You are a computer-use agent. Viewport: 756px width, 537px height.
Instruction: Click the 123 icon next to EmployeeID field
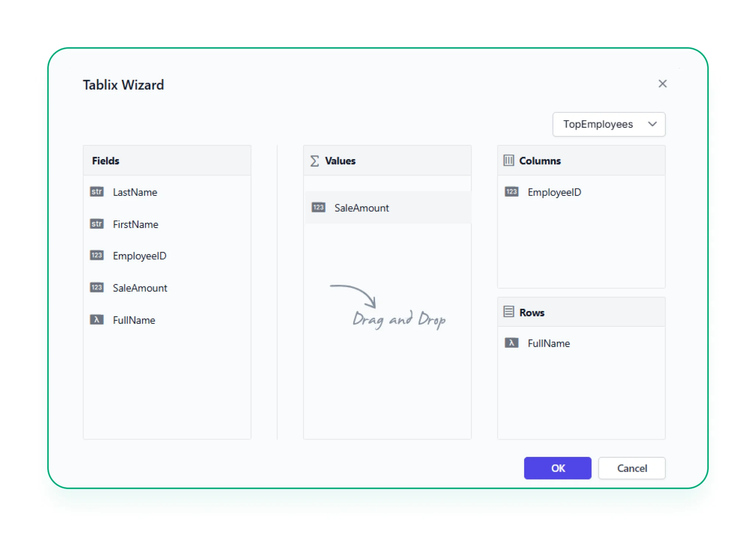click(x=97, y=256)
